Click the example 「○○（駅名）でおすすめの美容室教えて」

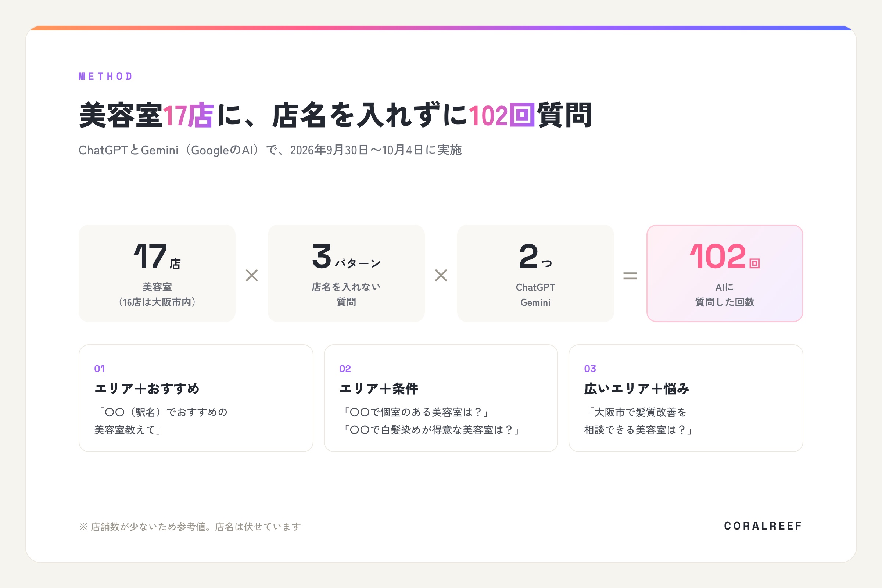pos(161,421)
